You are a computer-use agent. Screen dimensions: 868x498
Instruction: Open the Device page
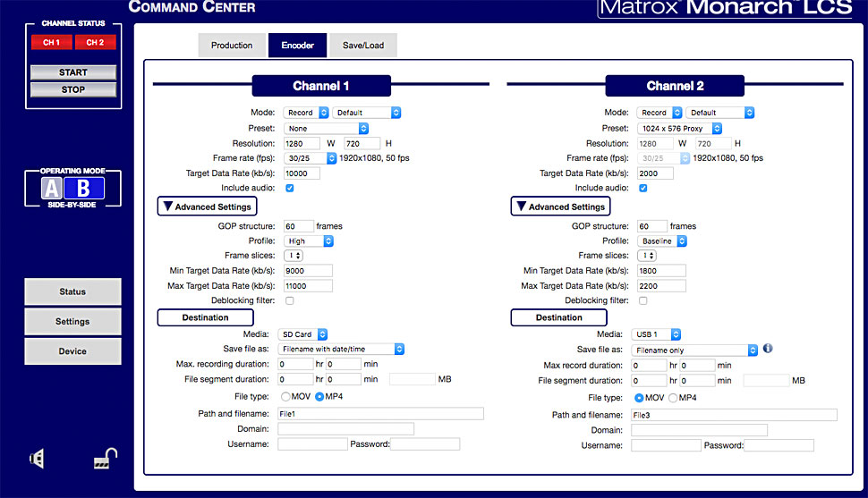[72, 351]
